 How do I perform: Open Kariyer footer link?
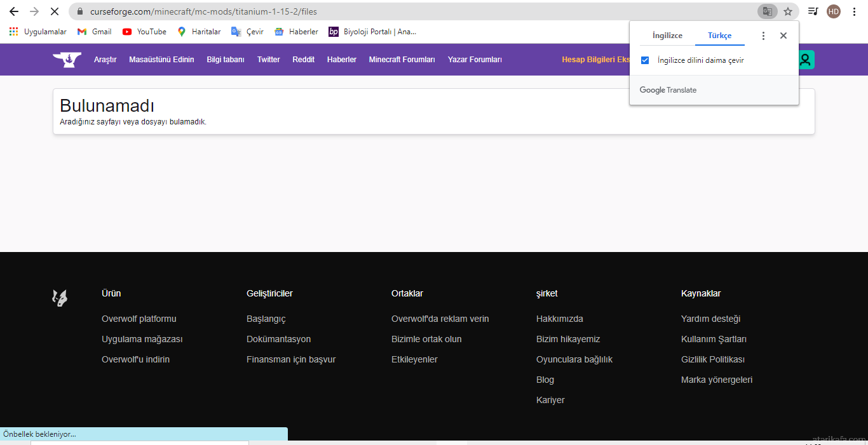(551, 400)
